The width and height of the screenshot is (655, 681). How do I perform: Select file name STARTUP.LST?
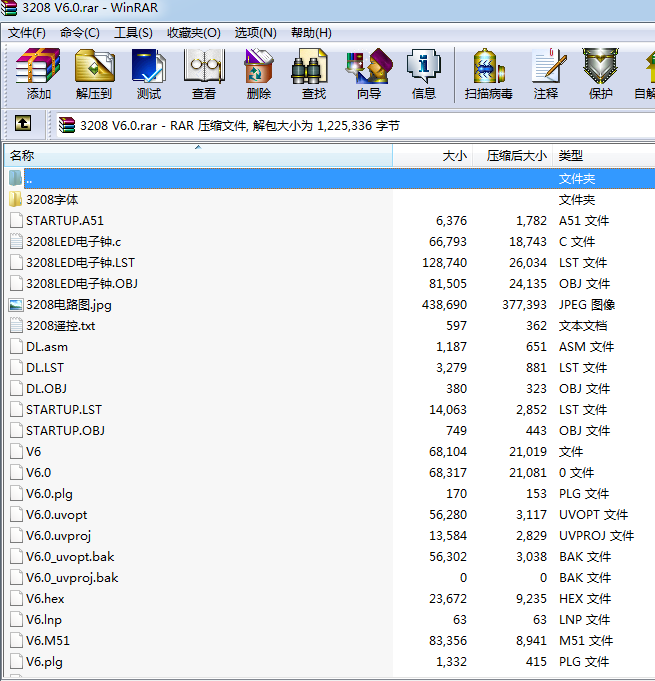tap(64, 410)
